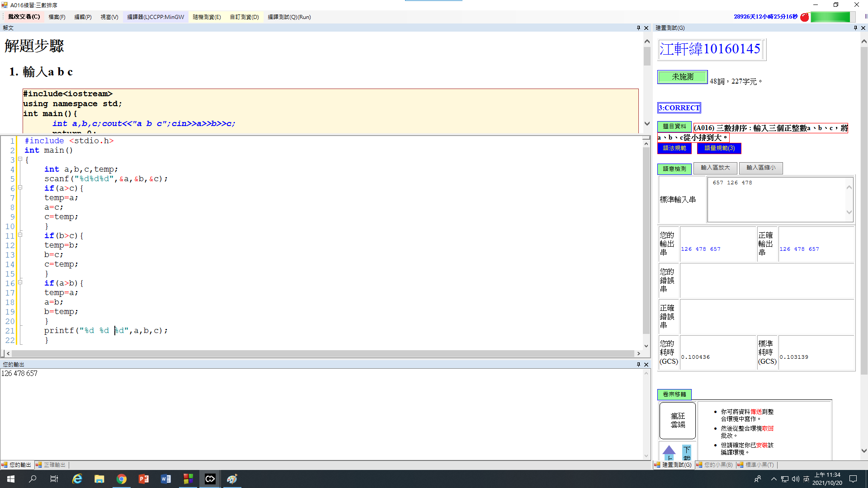Toggle auto-hide pin on the 解文 panel
This screenshot has height=488, width=868.
pyautogui.click(x=638, y=28)
